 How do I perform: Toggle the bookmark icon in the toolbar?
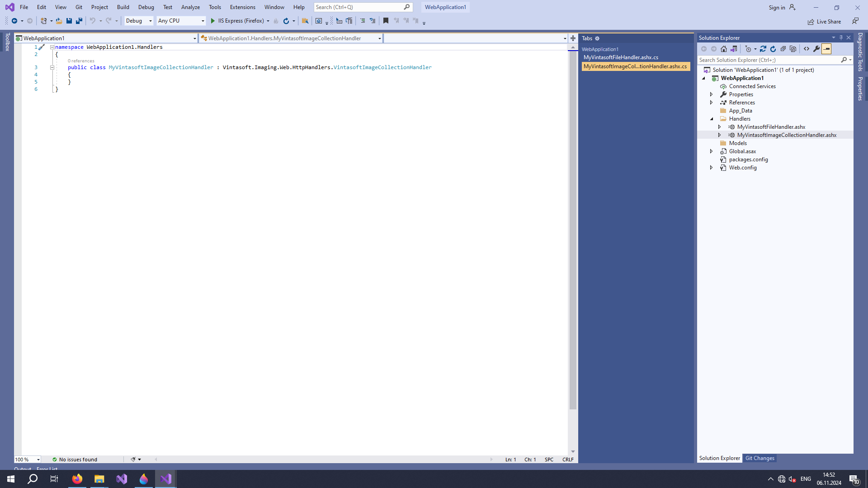(x=386, y=21)
